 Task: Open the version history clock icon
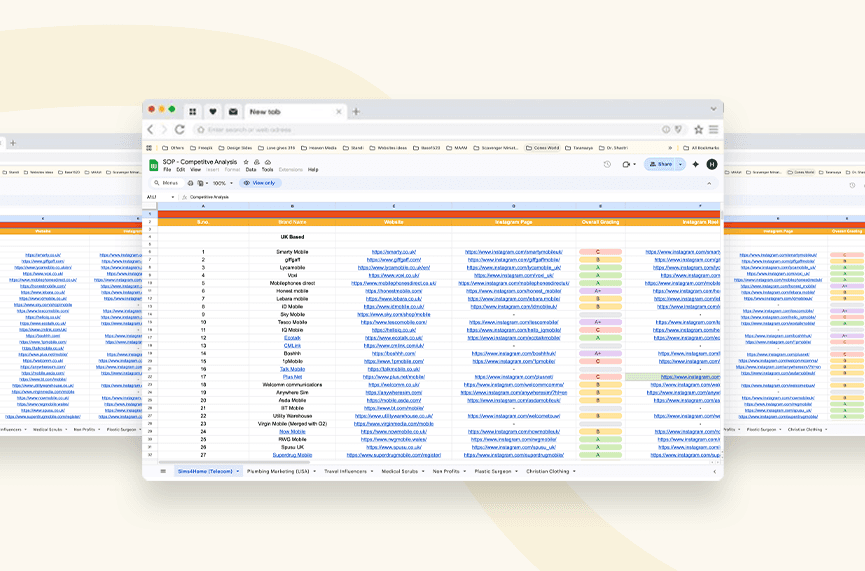point(607,164)
